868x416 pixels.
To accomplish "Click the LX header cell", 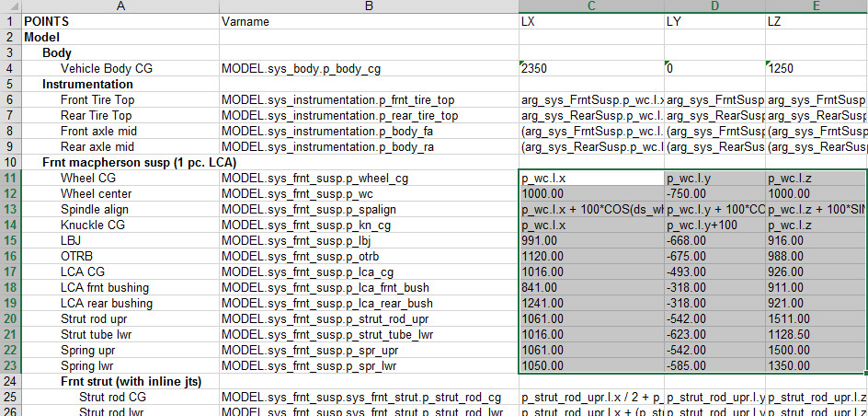I will pyautogui.click(x=592, y=21).
